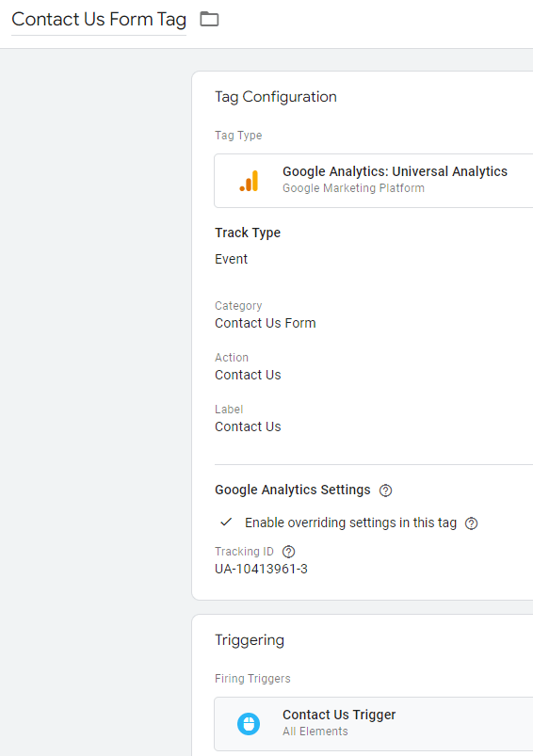Click the All Elements trigger subtitle

(x=315, y=732)
